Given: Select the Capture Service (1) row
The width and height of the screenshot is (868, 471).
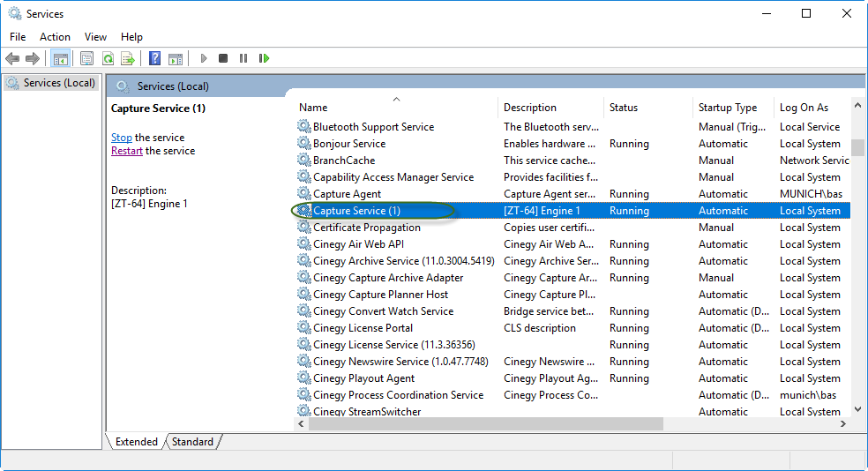Looking at the screenshot, I should (572, 210).
